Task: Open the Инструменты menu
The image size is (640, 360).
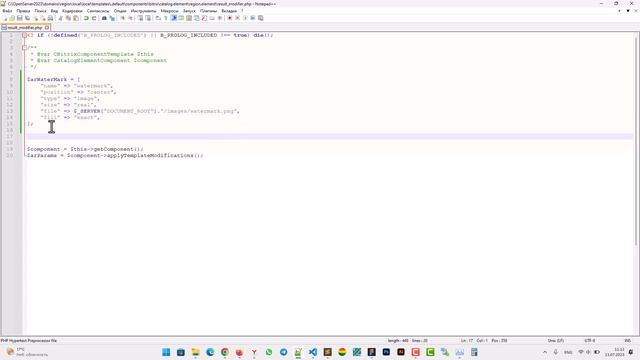Action: [143, 11]
